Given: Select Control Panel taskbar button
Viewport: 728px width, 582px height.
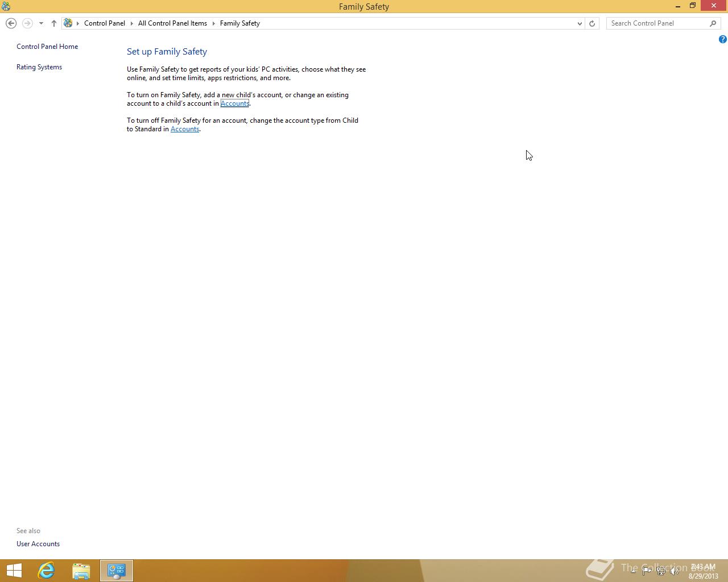Looking at the screenshot, I should (117, 571).
